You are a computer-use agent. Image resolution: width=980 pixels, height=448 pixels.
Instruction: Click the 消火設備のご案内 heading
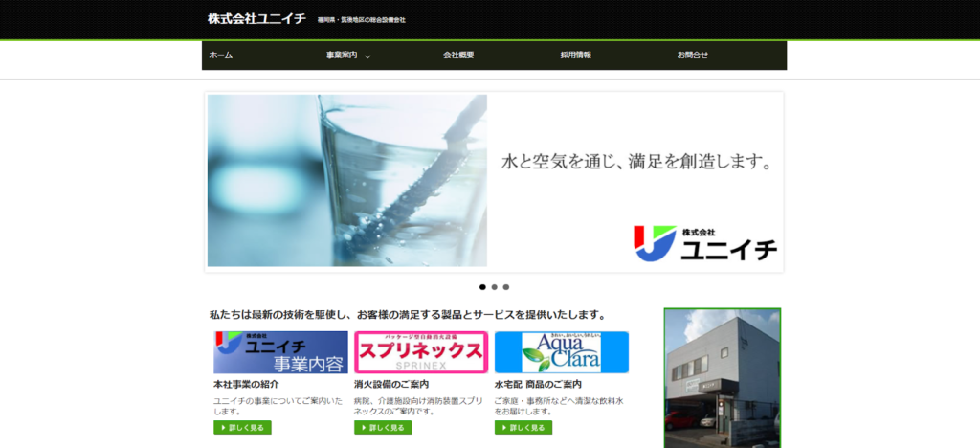391,384
